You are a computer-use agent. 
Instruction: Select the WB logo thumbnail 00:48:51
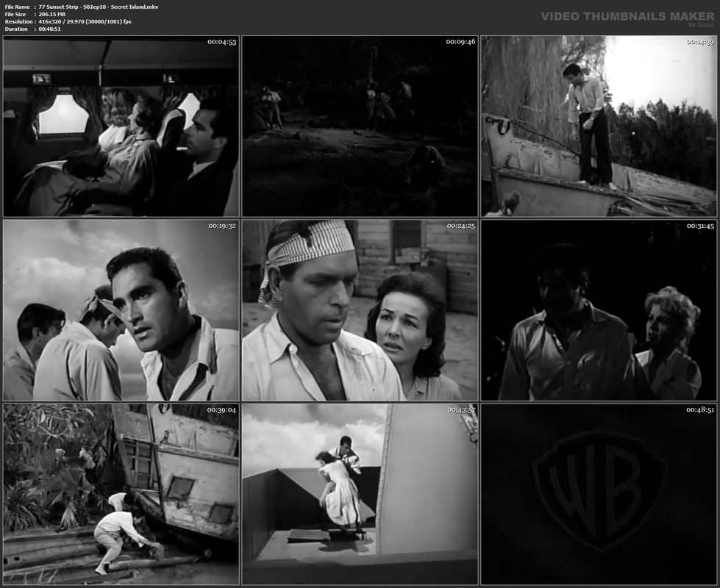pos(599,495)
